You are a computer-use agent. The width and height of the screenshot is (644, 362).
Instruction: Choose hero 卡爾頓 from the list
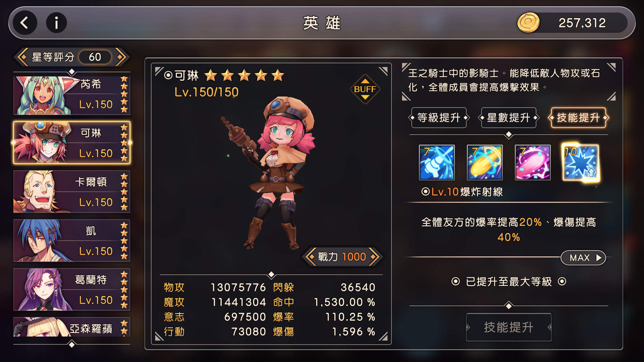tap(72, 191)
